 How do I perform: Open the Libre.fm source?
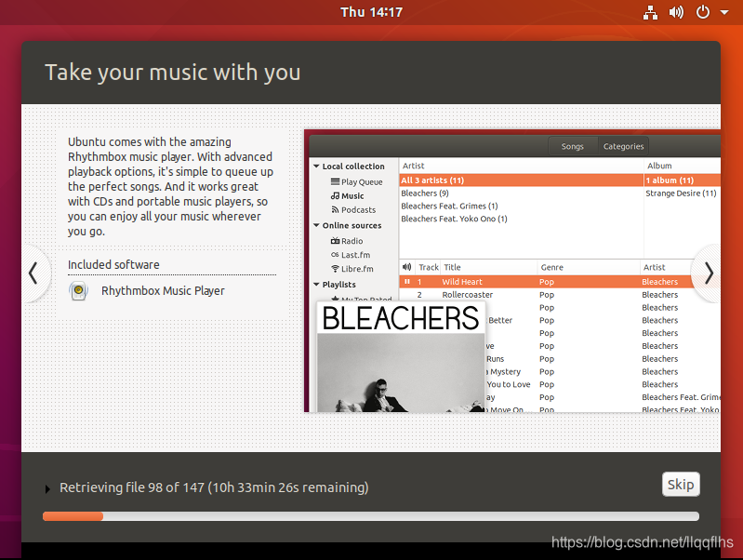click(x=352, y=269)
